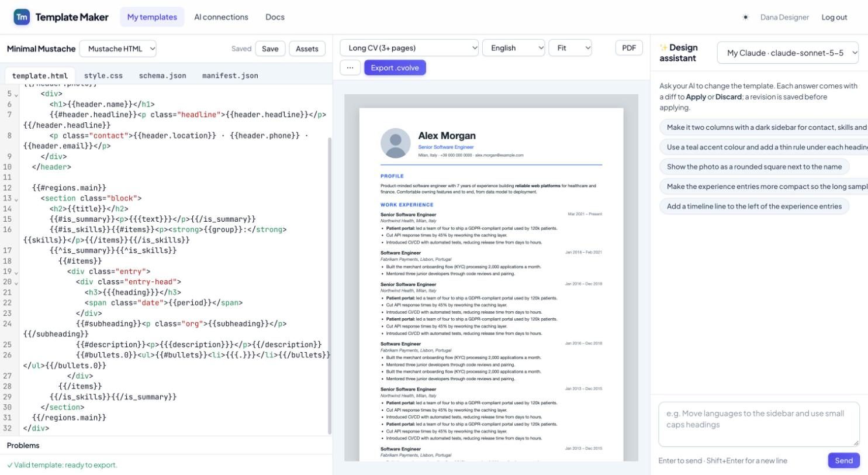Open the My Claude model selector dropdown
The height and width of the screenshot is (475, 868).
pos(788,53)
